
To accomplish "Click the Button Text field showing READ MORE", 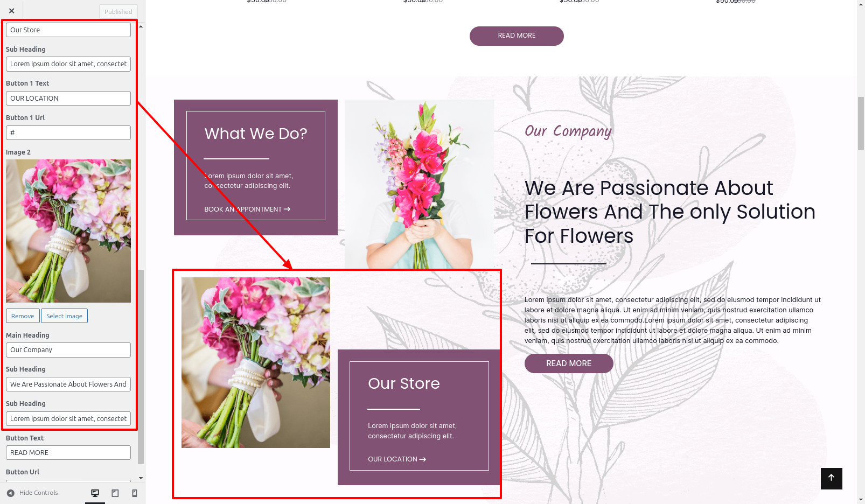I will (x=68, y=453).
